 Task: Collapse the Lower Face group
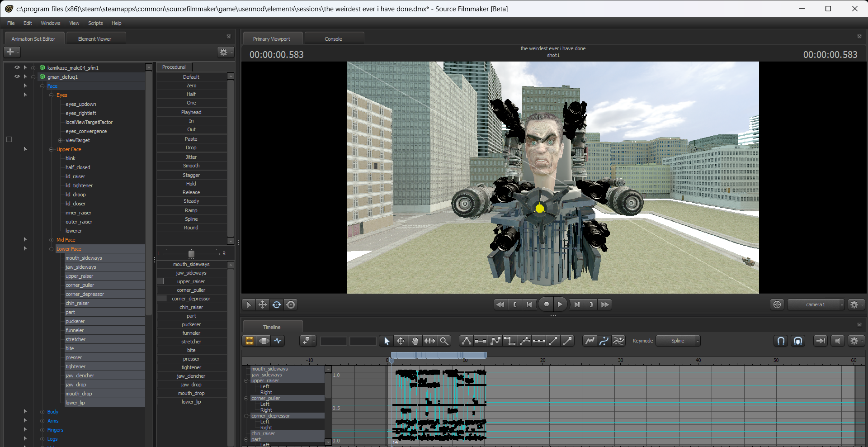pos(52,249)
